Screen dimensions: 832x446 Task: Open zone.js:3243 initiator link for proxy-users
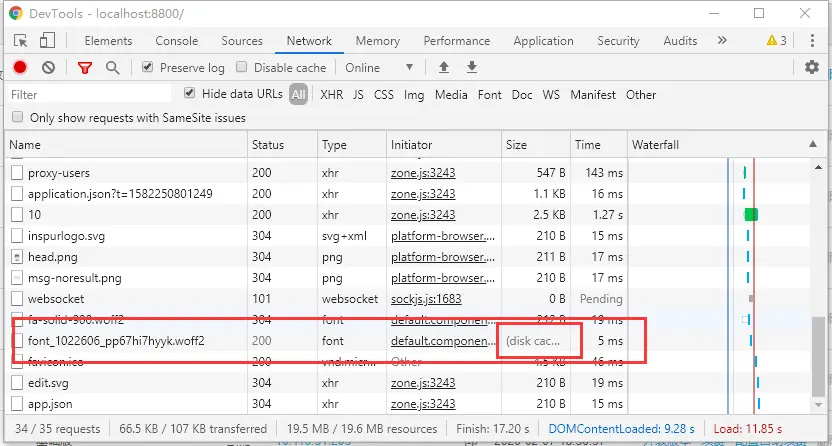tap(423, 173)
